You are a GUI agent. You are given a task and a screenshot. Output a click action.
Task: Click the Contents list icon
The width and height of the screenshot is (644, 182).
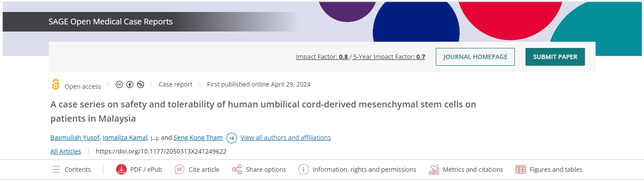tap(55, 170)
